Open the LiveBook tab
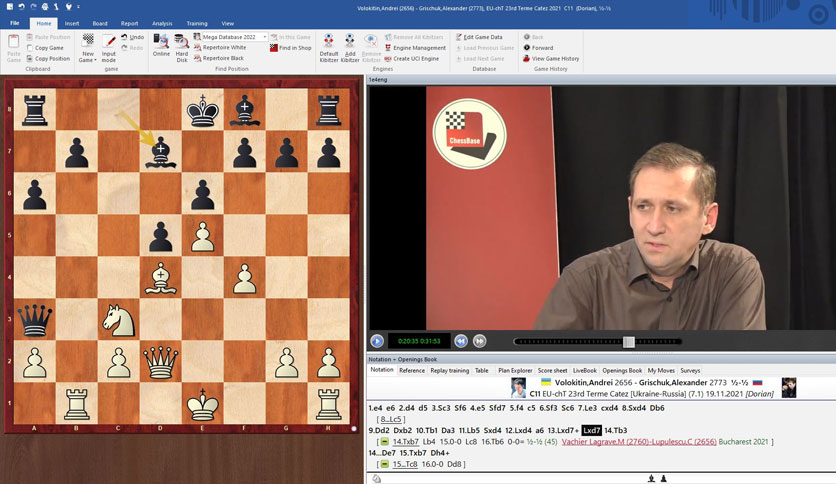This screenshot has width=836, height=484. tap(584, 370)
